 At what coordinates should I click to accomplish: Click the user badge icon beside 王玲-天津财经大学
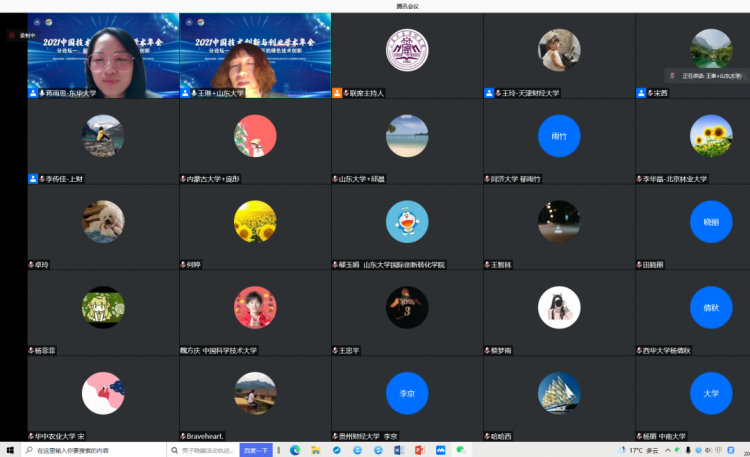tap(489, 93)
